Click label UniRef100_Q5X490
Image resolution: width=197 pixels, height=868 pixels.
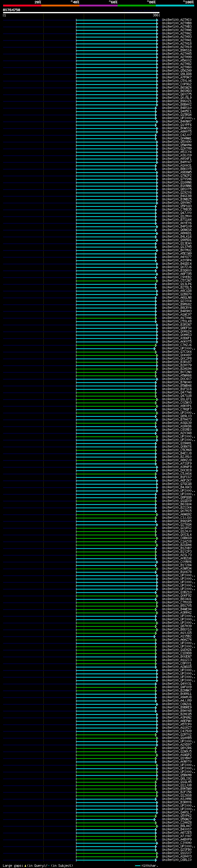[x=177, y=142]
